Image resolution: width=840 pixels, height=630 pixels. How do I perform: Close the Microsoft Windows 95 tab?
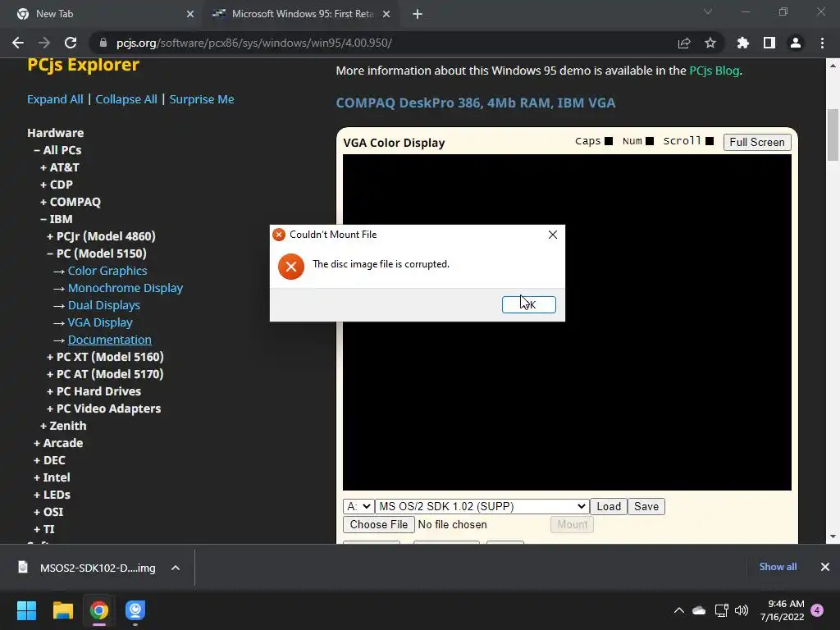(x=386, y=14)
